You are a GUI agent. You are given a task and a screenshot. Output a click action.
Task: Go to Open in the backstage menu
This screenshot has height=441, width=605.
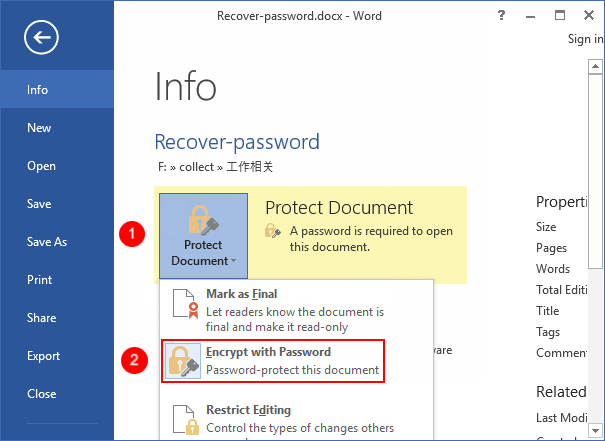41,166
